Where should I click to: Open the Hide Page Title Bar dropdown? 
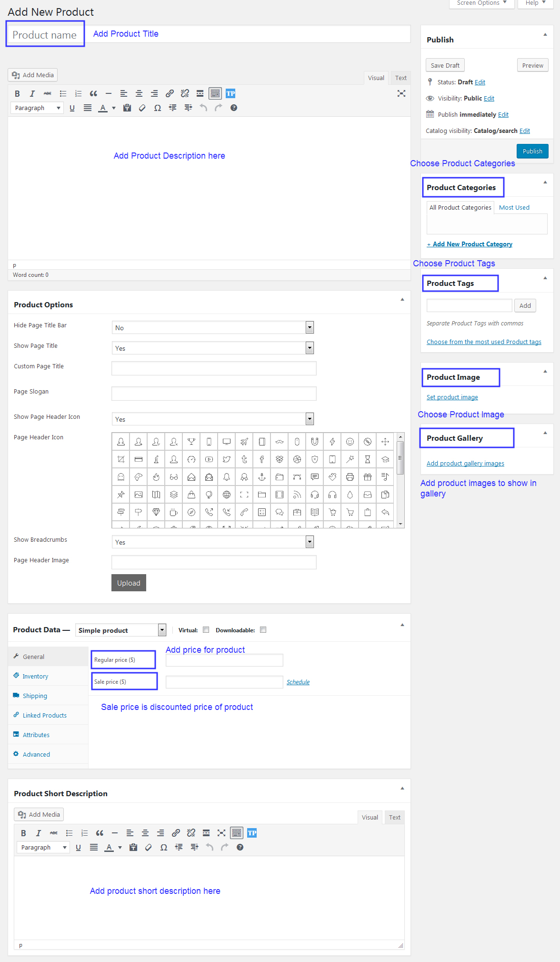[213, 328]
